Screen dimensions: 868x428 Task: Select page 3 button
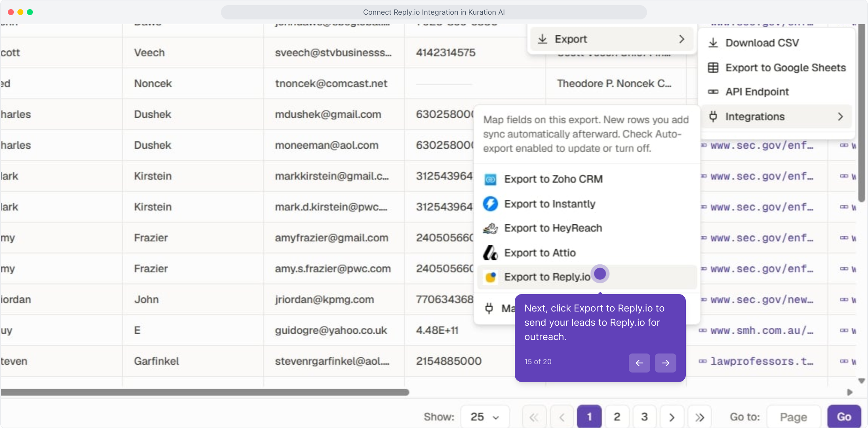point(644,417)
